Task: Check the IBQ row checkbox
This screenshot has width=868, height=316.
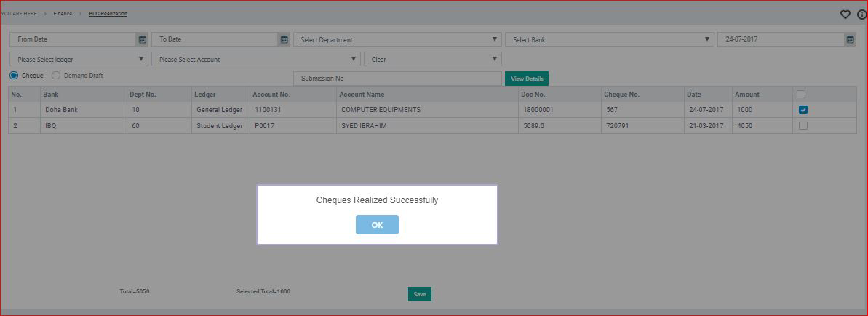Action: [x=803, y=125]
